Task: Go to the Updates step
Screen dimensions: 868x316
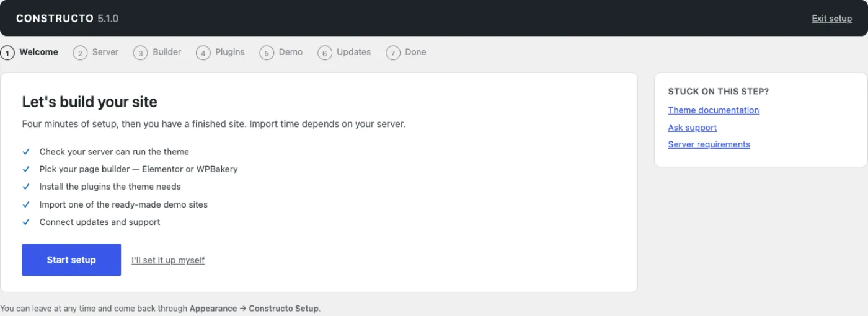Action: [344, 53]
